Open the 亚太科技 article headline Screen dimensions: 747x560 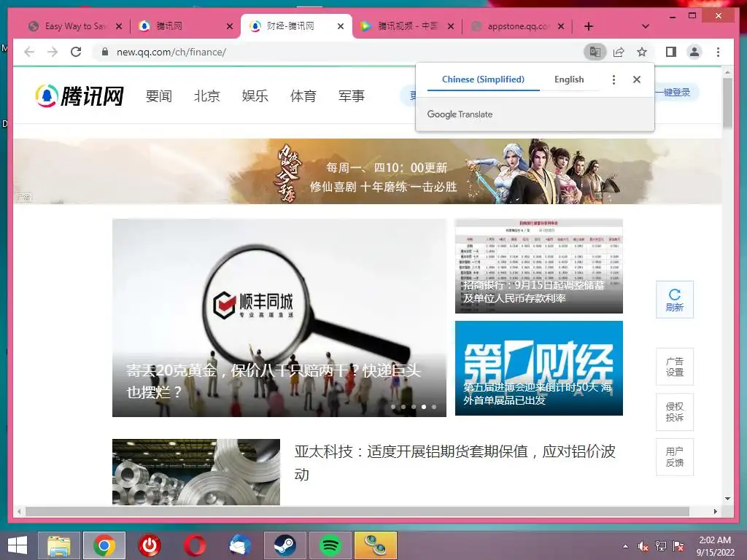tap(454, 462)
